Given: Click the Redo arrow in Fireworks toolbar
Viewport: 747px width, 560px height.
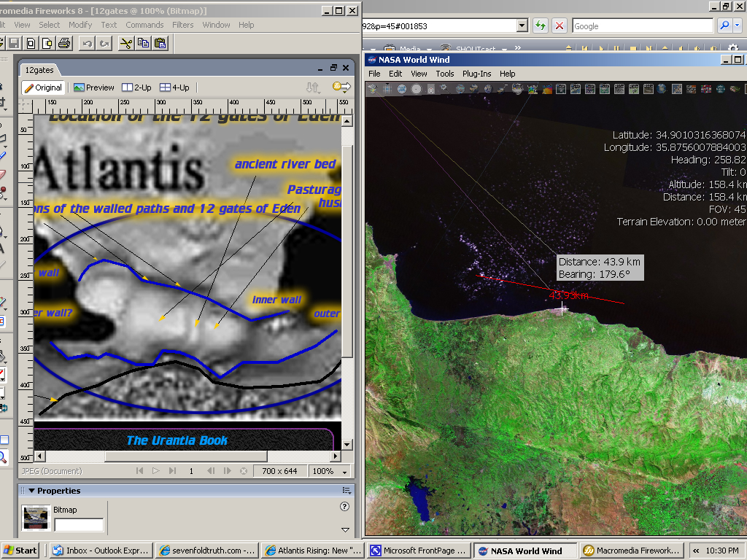Looking at the screenshot, I should (104, 43).
